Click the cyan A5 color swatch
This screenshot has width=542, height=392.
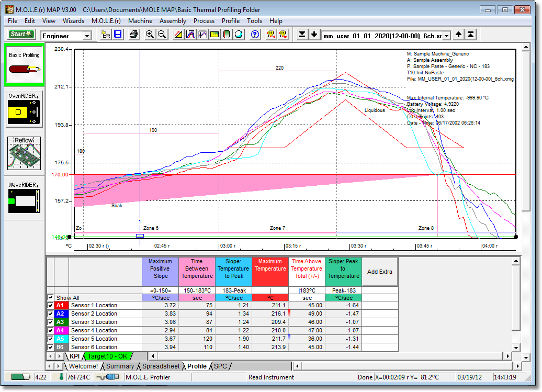61,339
